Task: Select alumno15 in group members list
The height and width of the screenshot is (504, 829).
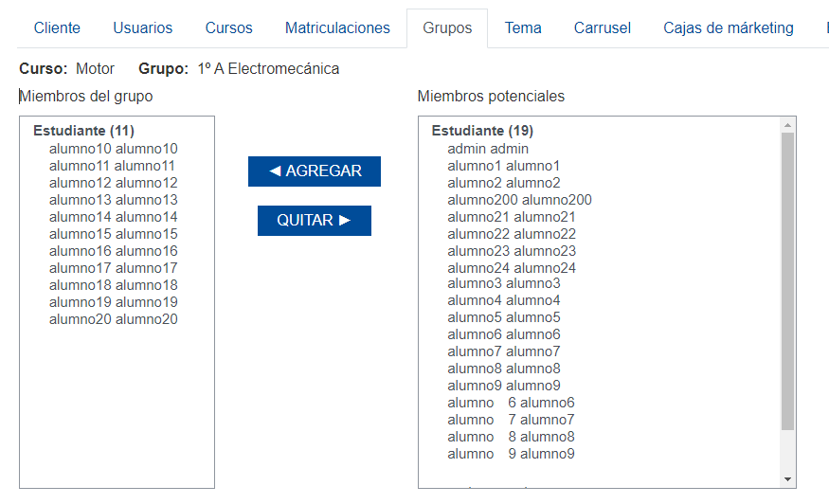Action: tap(114, 234)
